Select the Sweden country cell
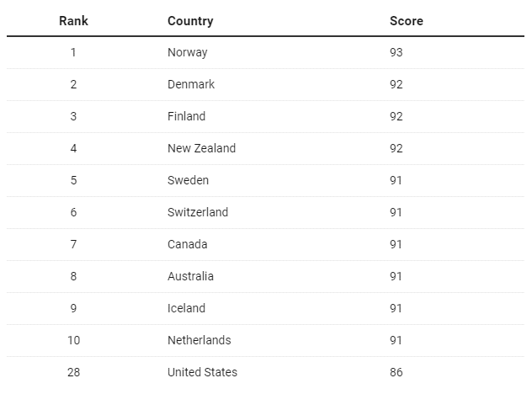Viewport: 532px width, 394px height. point(188,180)
